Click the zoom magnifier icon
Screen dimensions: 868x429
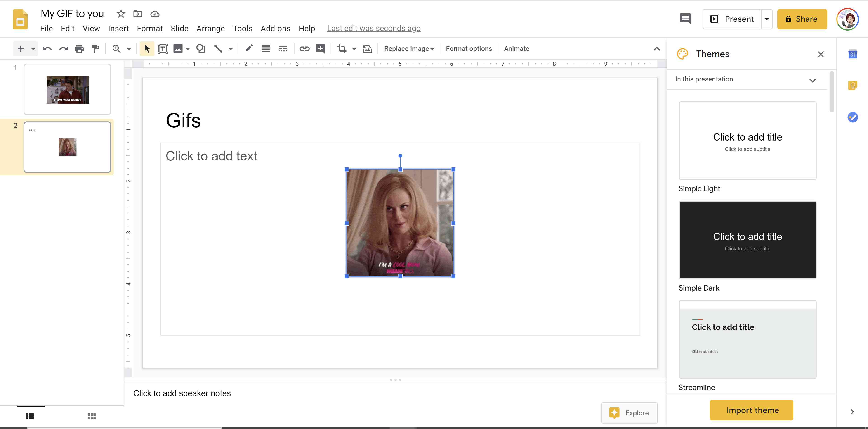(x=117, y=49)
